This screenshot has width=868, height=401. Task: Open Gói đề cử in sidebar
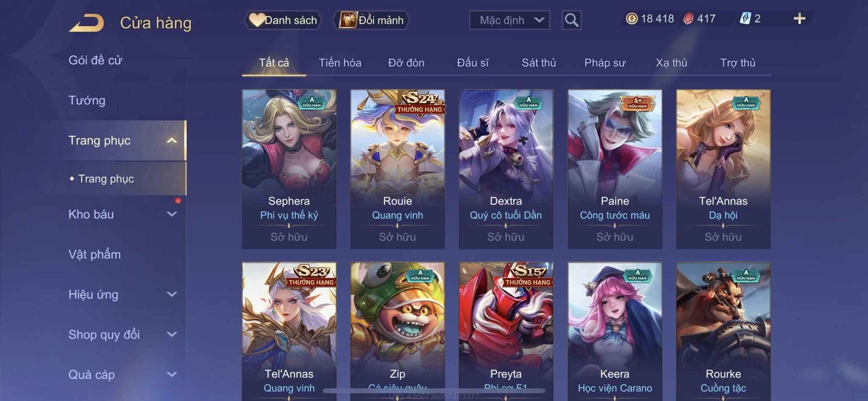point(95,60)
